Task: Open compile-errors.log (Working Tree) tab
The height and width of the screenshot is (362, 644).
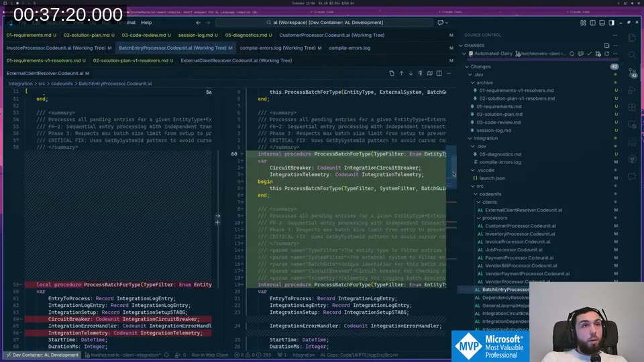Action: click(x=280, y=48)
